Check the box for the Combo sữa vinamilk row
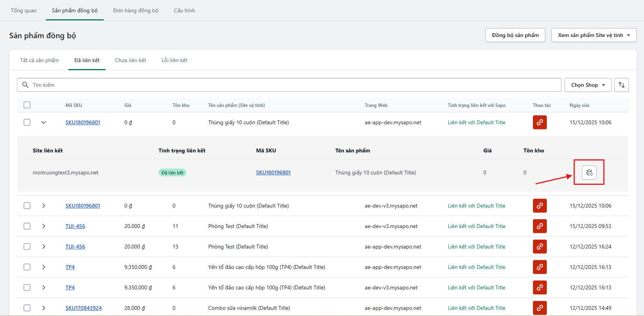Image resolution: width=644 pixels, height=316 pixels. click(27, 308)
